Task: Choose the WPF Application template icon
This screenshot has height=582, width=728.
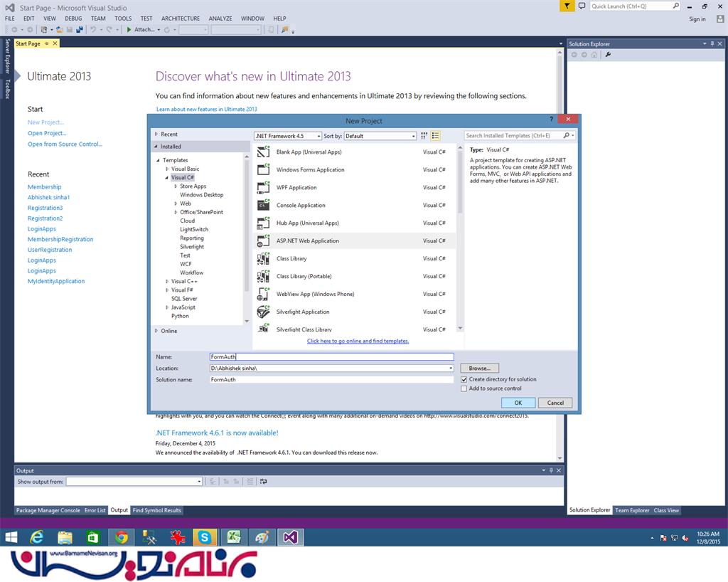Action: coord(263,188)
